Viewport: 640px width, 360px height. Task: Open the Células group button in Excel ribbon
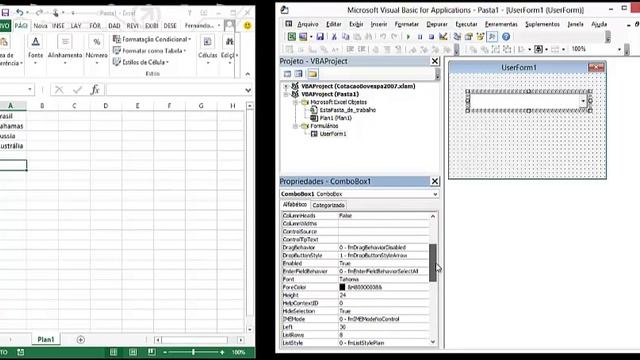click(x=208, y=51)
